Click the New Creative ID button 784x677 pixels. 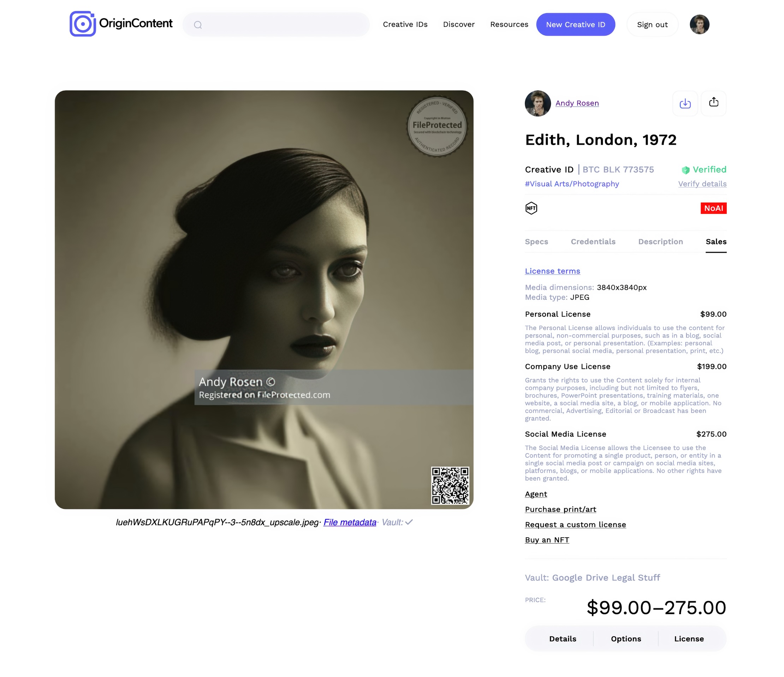point(576,25)
